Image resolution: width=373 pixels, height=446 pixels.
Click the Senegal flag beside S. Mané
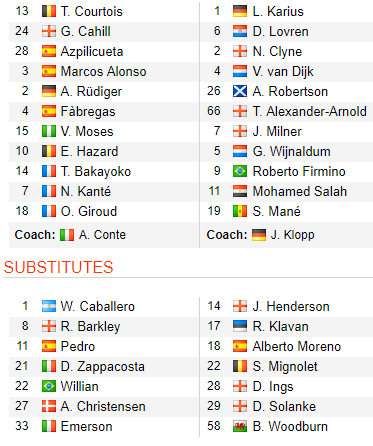[240, 211]
